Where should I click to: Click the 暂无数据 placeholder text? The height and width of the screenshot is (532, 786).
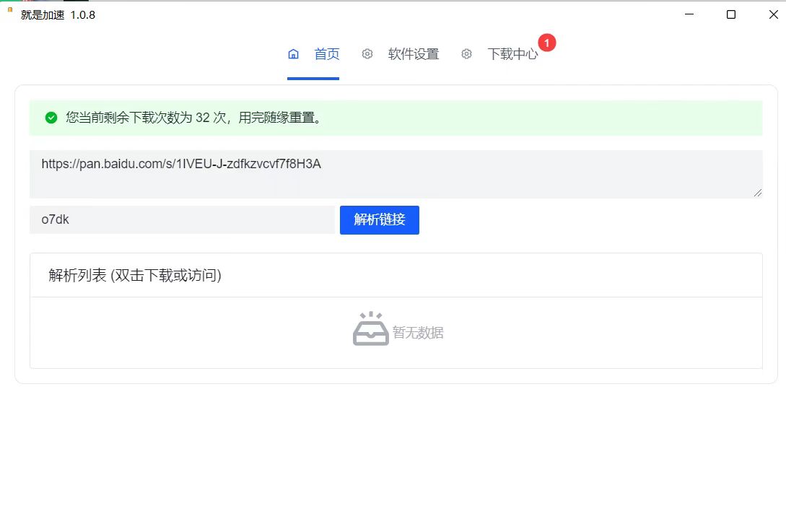418,333
